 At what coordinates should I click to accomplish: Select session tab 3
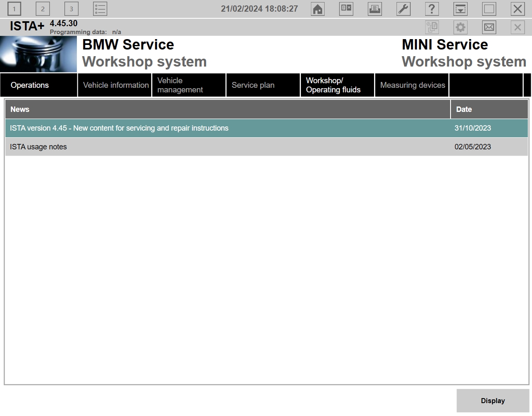point(71,8)
